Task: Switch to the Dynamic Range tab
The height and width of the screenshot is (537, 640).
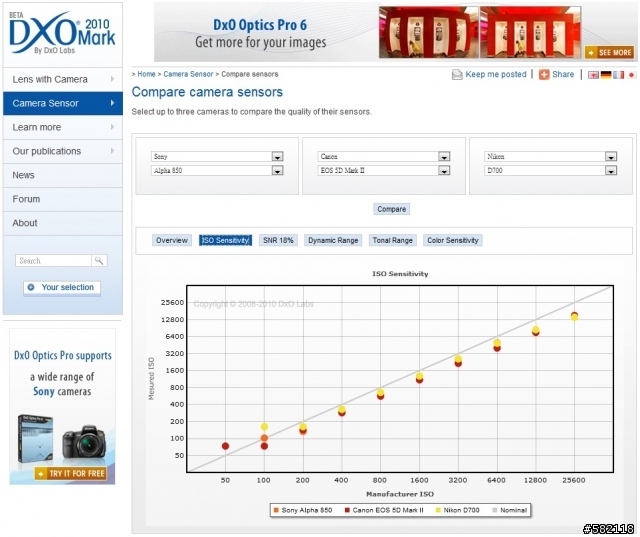Action: pyautogui.click(x=333, y=240)
